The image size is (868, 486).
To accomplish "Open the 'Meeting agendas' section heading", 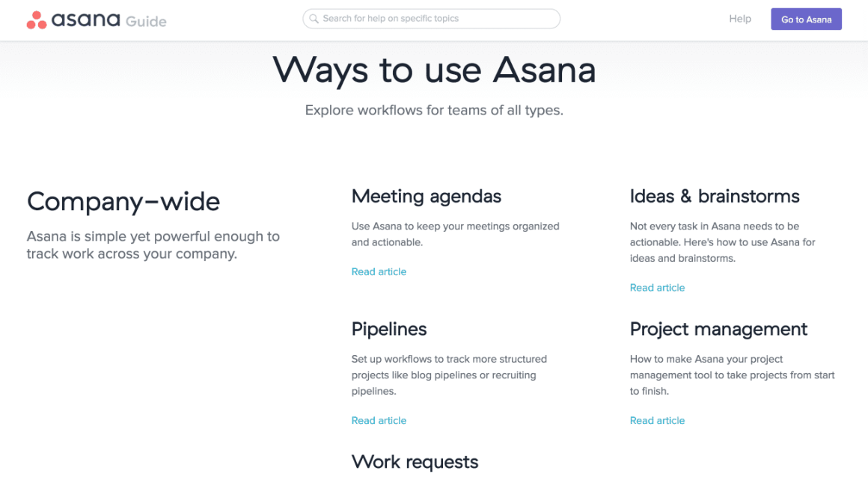I will [427, 196].
